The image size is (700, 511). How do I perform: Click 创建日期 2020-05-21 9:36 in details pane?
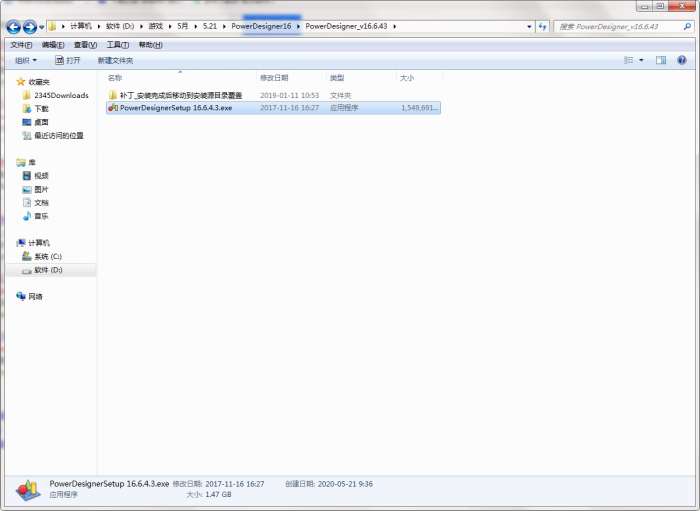click(x=329, y=484)
